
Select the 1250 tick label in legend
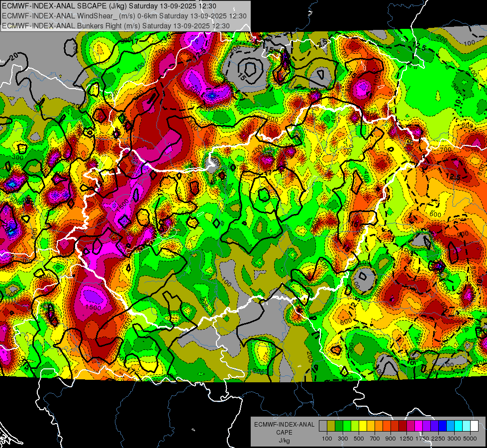point(406,439)
